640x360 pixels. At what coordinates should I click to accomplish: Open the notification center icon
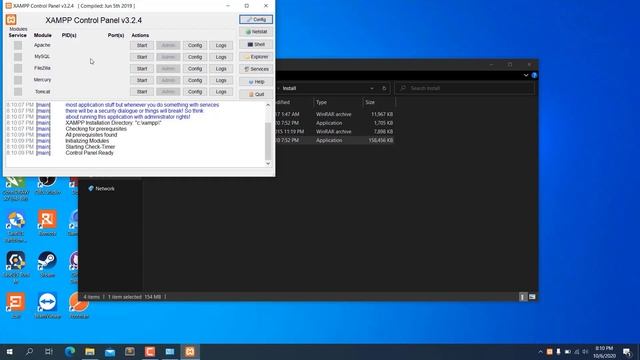pos(627,351)
